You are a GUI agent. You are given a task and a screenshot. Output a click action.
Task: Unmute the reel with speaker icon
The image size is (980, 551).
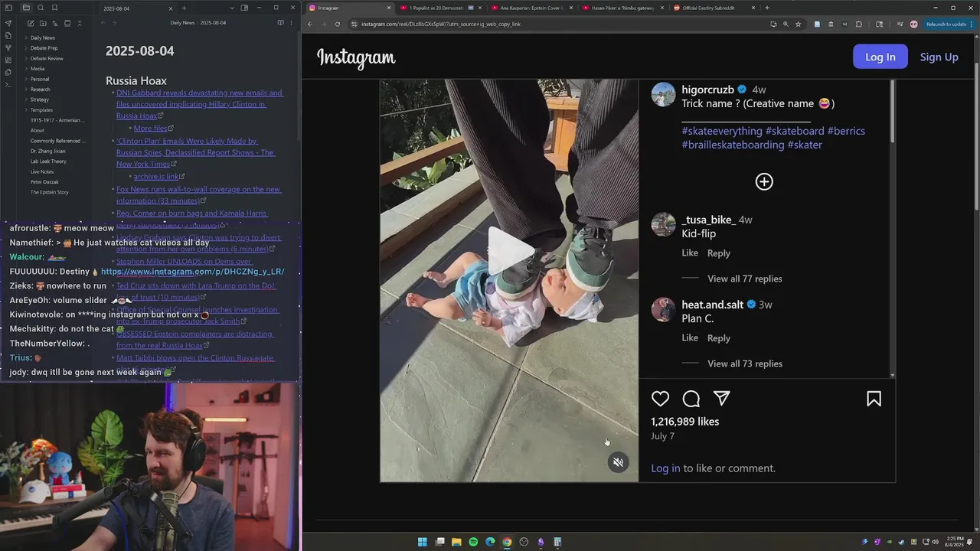click(618, 462)
